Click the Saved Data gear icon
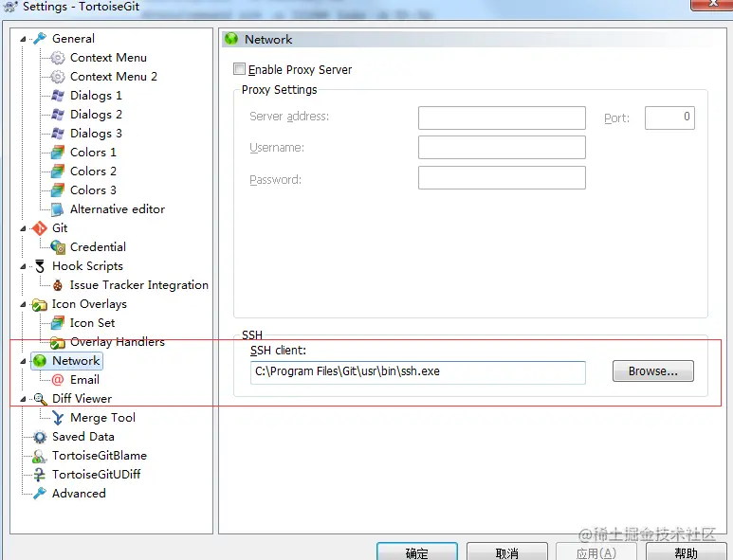 tap(40, 437)
